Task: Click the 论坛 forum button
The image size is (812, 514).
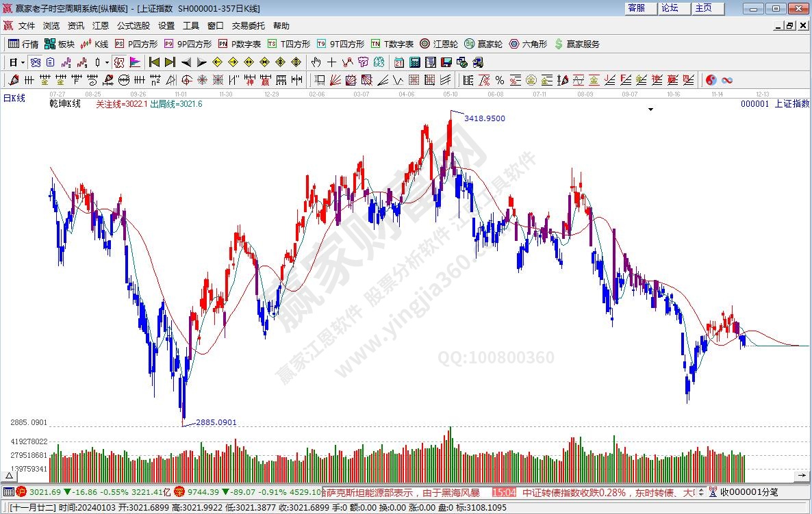Action: point(670,8)
